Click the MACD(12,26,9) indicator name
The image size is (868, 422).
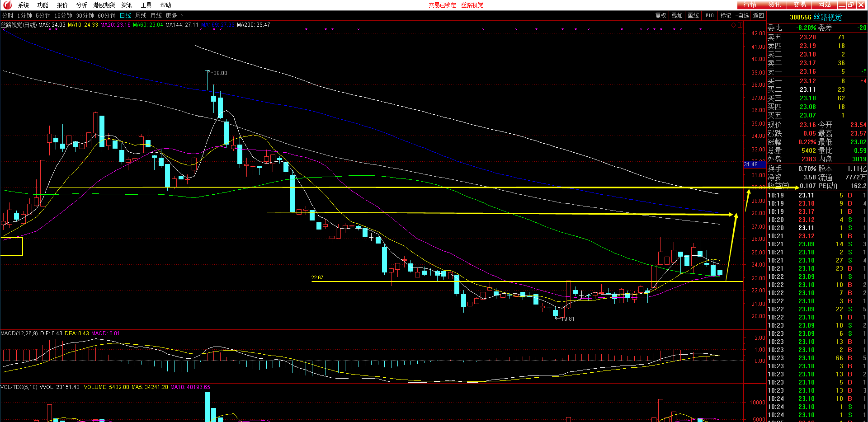click(x=19, y=333)
